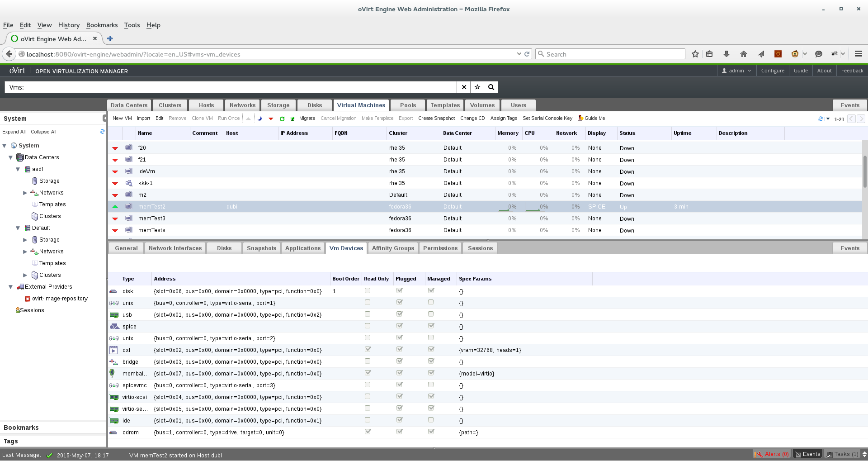The height and width of the screenshot is (461, 868).
Task: Click the red Shutdown arrow toolbar icon
Action: click(271, 119)
